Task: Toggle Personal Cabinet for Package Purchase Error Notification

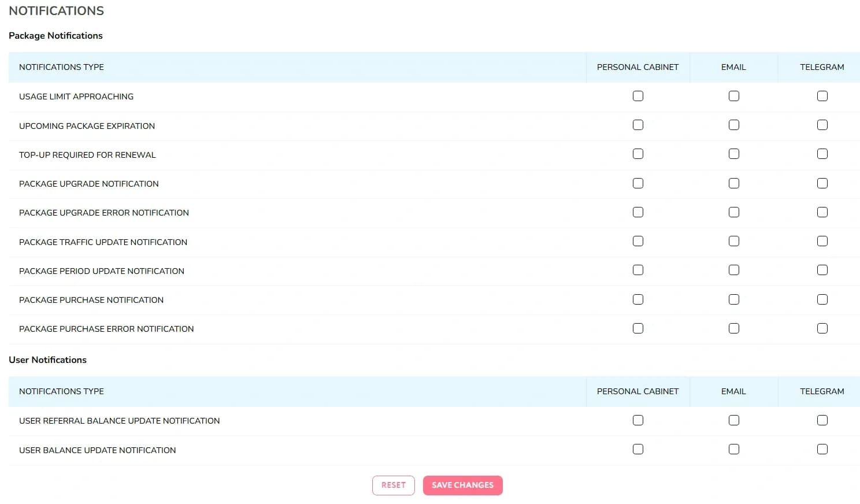Action: [x=637, y=328]
